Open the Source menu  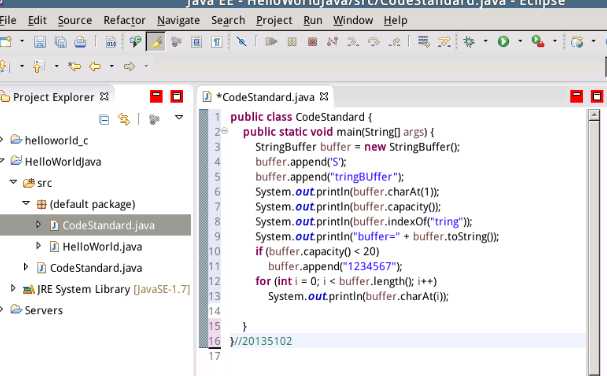[75, 20]
